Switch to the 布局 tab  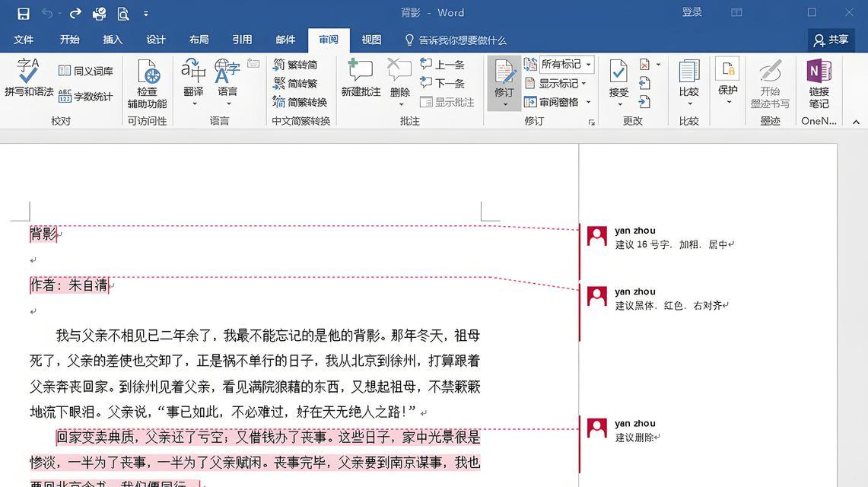(x=199, y=40)
